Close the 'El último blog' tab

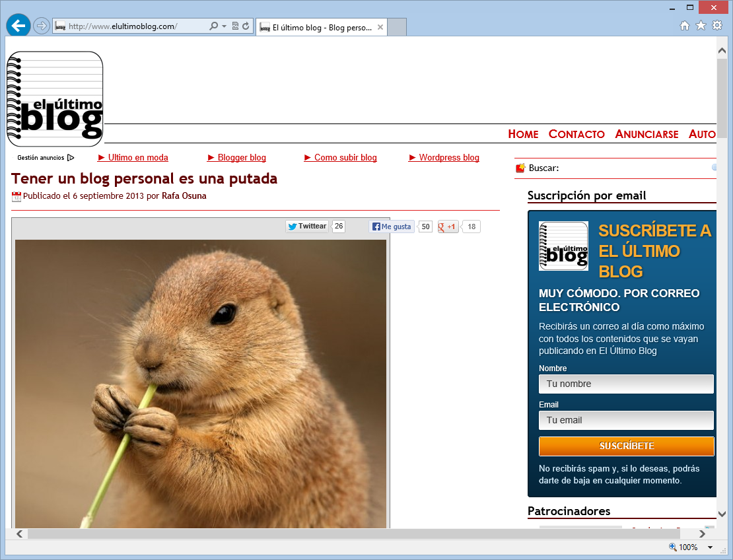pos(380,27)
